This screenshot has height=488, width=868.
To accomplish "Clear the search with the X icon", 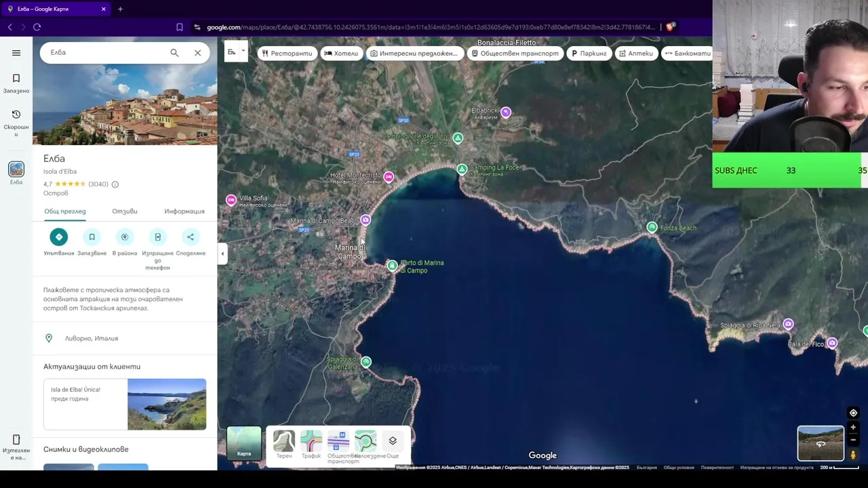I will pyautogui.click(x=197, y=53).
